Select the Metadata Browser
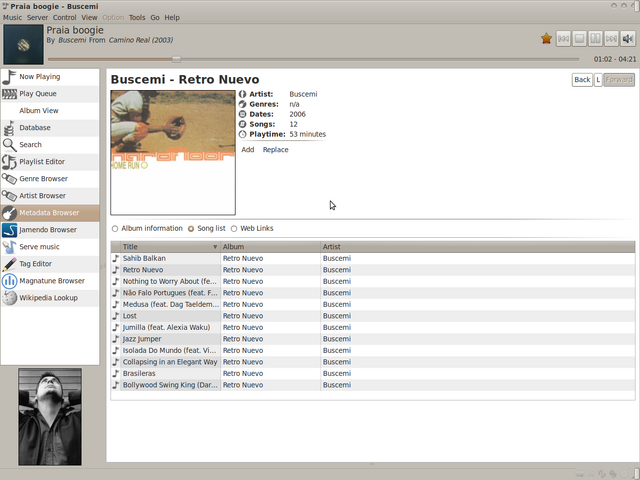The width and height of the screenshot is (640, 480). point(50,213)
